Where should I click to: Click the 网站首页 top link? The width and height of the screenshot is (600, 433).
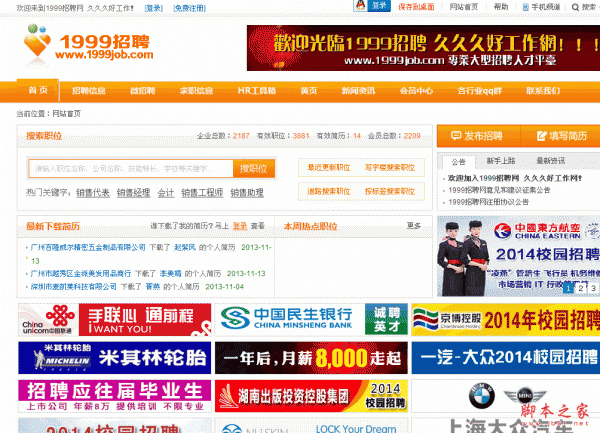[x=464, y=7]
